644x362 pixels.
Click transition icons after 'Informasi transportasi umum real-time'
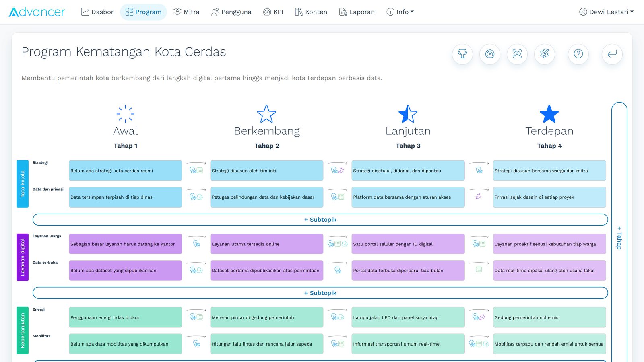click(x=479, y=343)
